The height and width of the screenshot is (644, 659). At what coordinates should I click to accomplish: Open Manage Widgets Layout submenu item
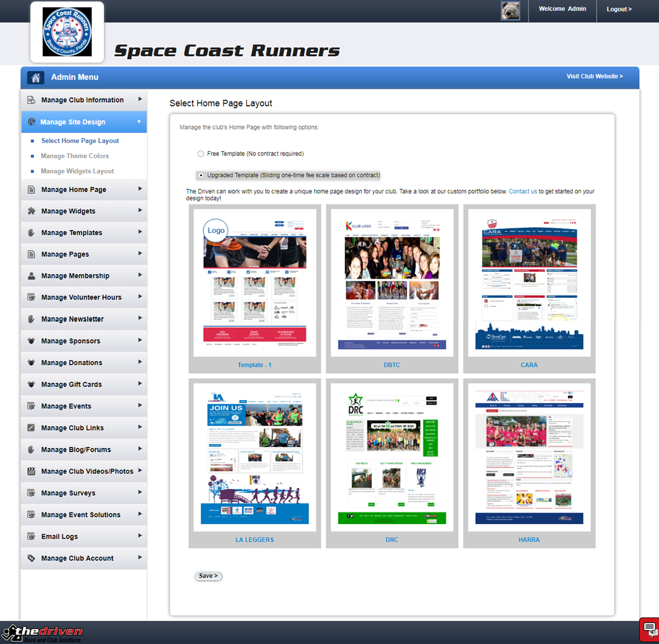[77, 171]
